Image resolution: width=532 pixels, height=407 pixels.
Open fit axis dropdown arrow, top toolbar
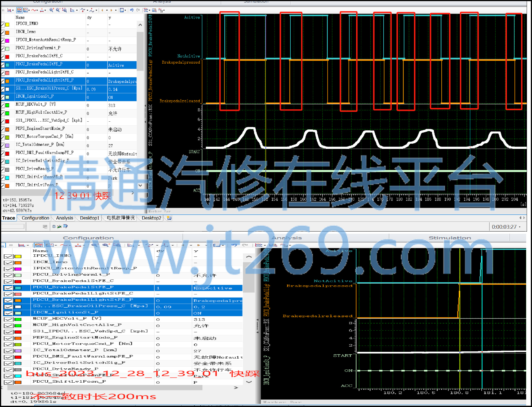point(77,10)
